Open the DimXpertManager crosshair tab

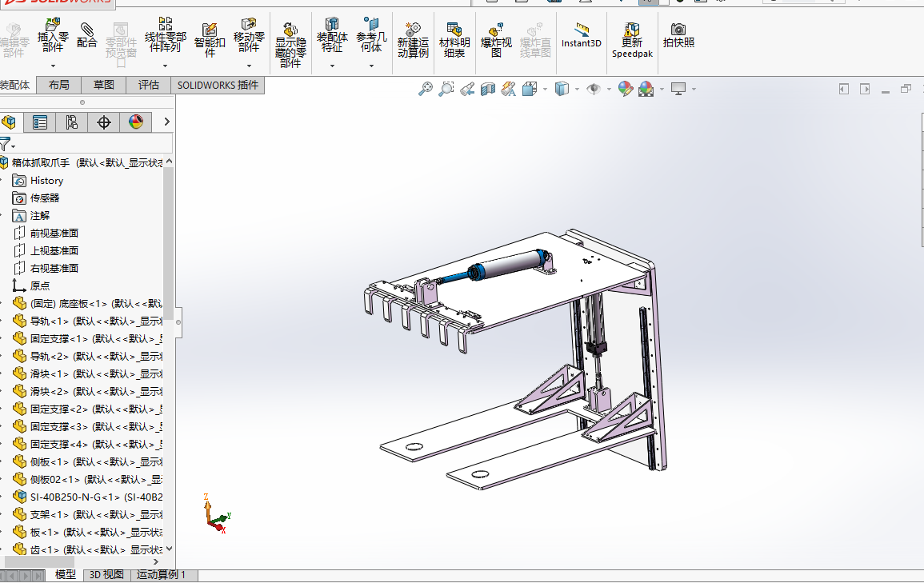[x=104, y=122]
